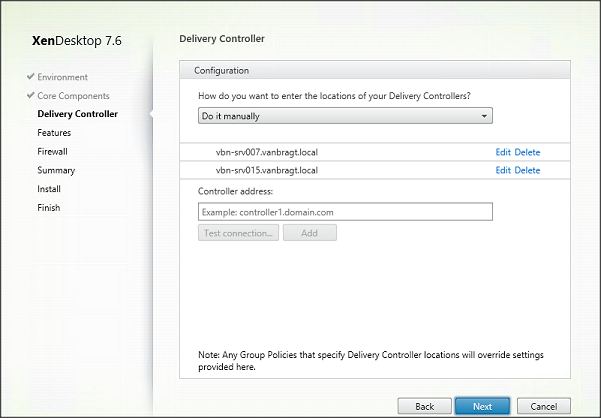Click the dropdown arrow beside Do it manually
Screen dimensions: 601x418
(485, 116)
